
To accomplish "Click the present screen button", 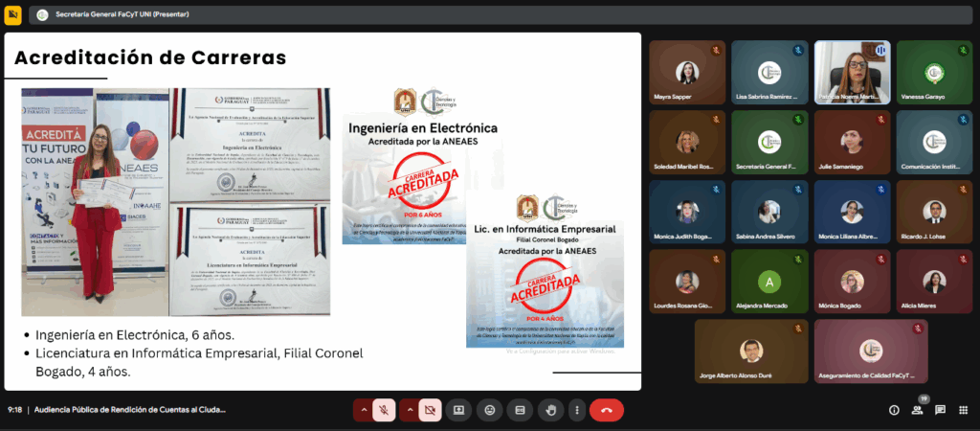I will click(459, 410).
